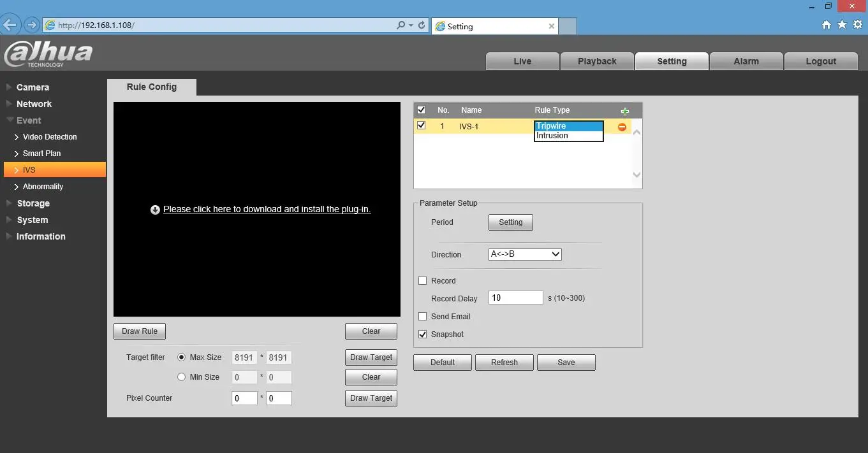Click the search magnifier icon in address bar

(401, 25)
